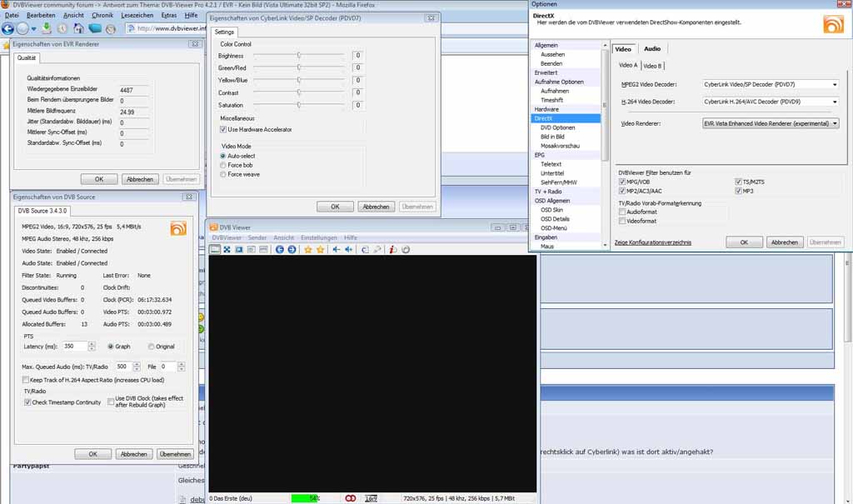The width and height of the screenshot is (853, 504).
Task: Click the wrench settings icon in DVB Viewer toolbar
Action: coord(377,249)
